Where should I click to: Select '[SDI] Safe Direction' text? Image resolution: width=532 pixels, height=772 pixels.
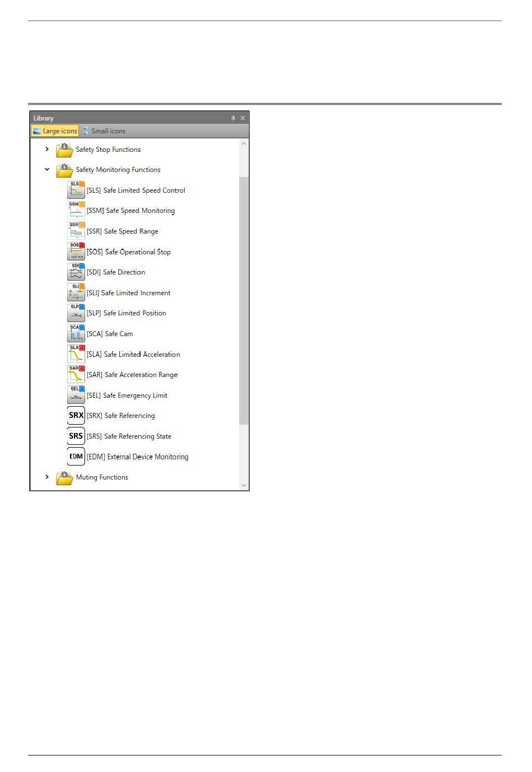tap(116, 272)
